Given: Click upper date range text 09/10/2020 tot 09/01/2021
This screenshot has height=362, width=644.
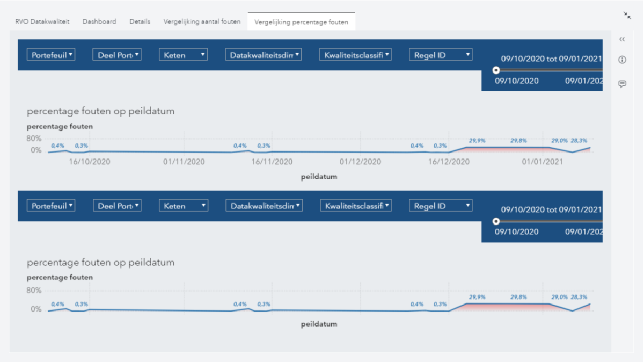Looking at the screenshot, I should pyautogui.click(x=551, y=59).
